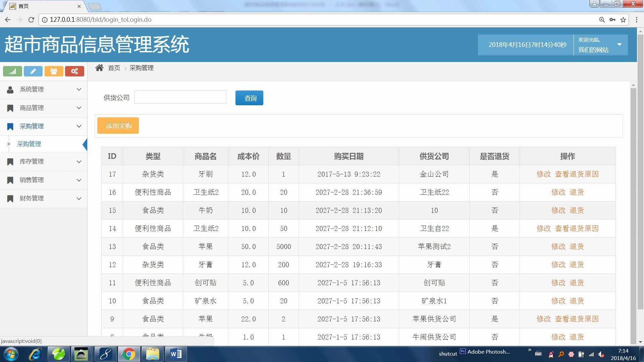Viewport: 644px width, 362px height.
Task: Click the blue pencil shortcut button
Action: tap(33, 71)
